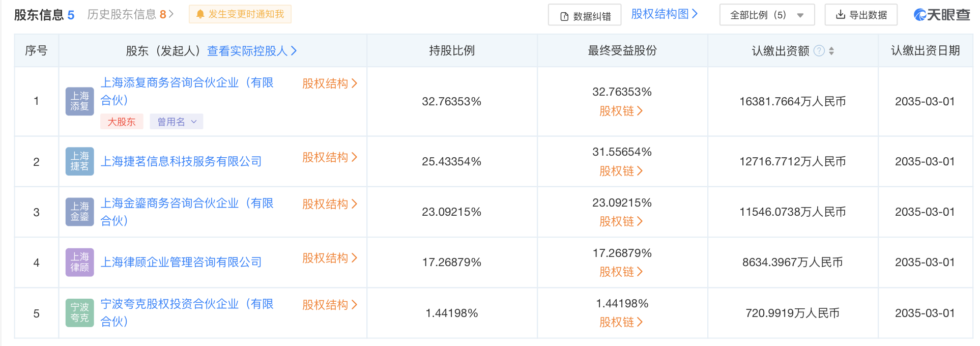Click the 导出数据 button
Screen dimensions: 980x346
pos(861,15)
